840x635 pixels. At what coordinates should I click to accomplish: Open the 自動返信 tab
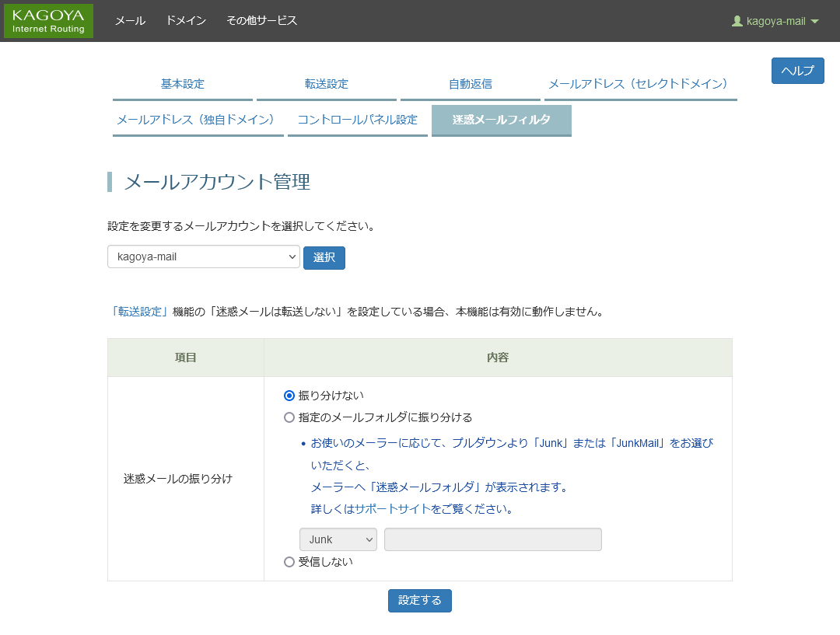coord(471,84)
